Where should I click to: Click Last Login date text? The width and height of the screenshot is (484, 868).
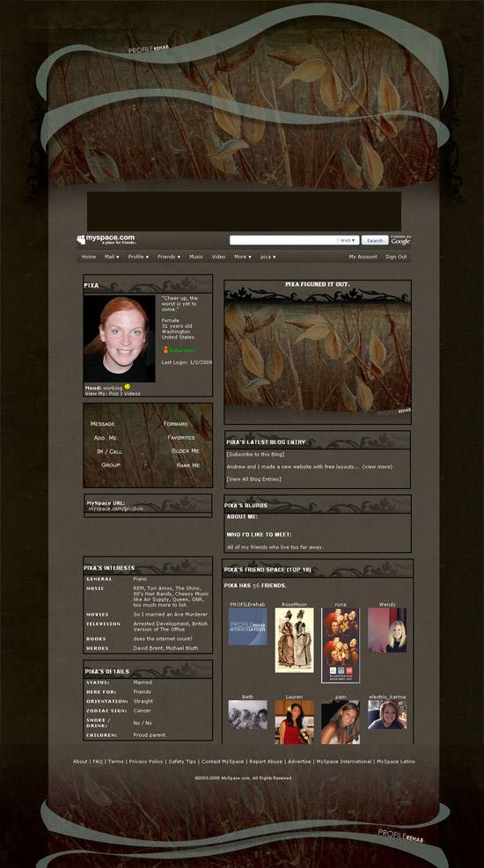(187, 362)
